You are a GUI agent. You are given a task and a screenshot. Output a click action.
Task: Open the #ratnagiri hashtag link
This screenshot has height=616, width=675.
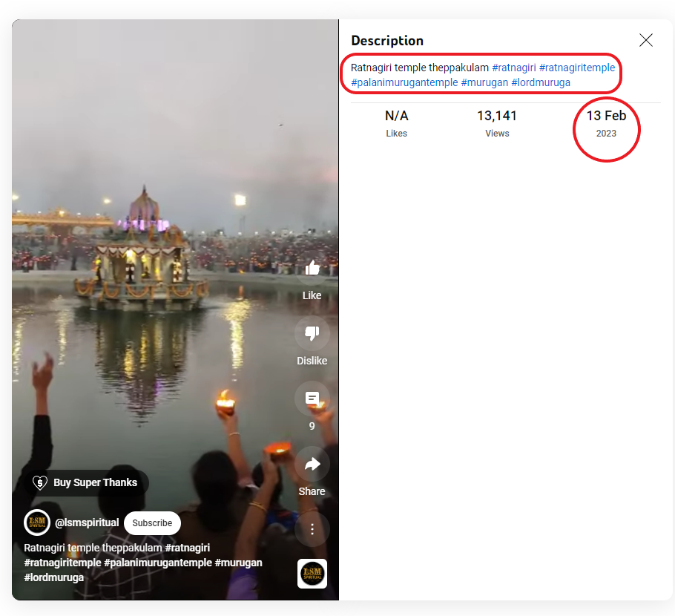coord(514,68)
